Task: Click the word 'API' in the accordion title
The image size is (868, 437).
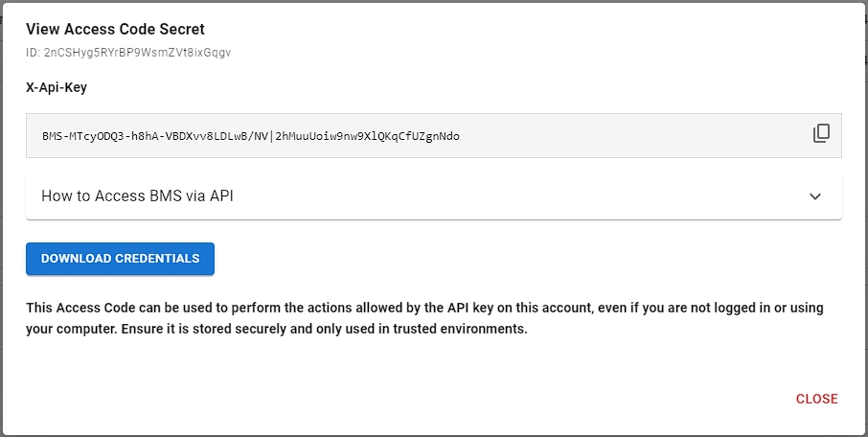Action: [220, 196]
